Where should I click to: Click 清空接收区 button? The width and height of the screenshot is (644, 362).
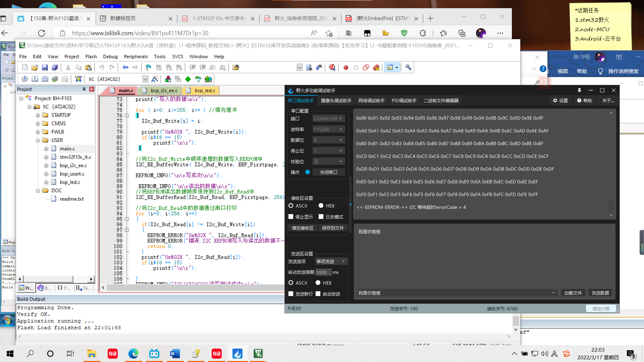click(x=303, y=228)
